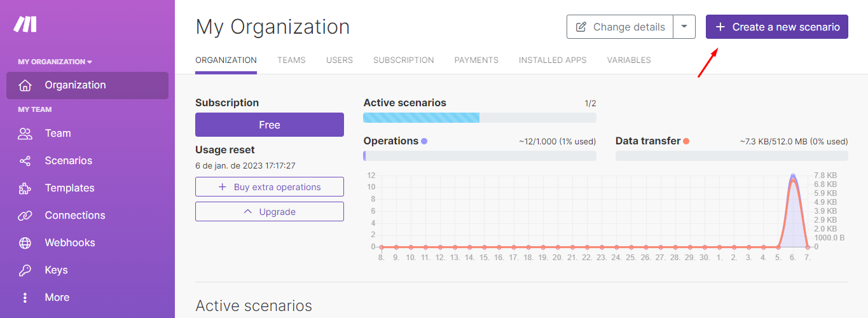Screen dimensions: 868x318
Task: Expand the MY ORGANIZATION dropdown in sidebar
Action: (x=55, y=62)
